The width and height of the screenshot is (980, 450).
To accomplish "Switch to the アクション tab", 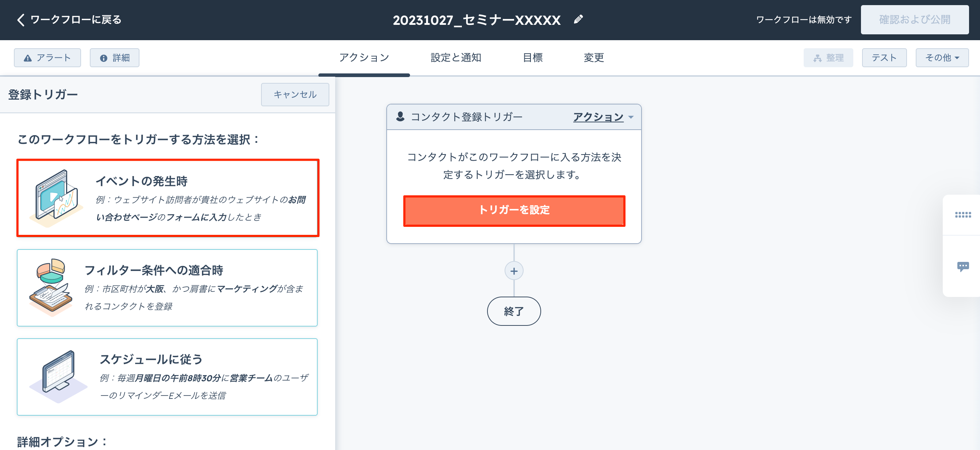I will tap(364, 58).
